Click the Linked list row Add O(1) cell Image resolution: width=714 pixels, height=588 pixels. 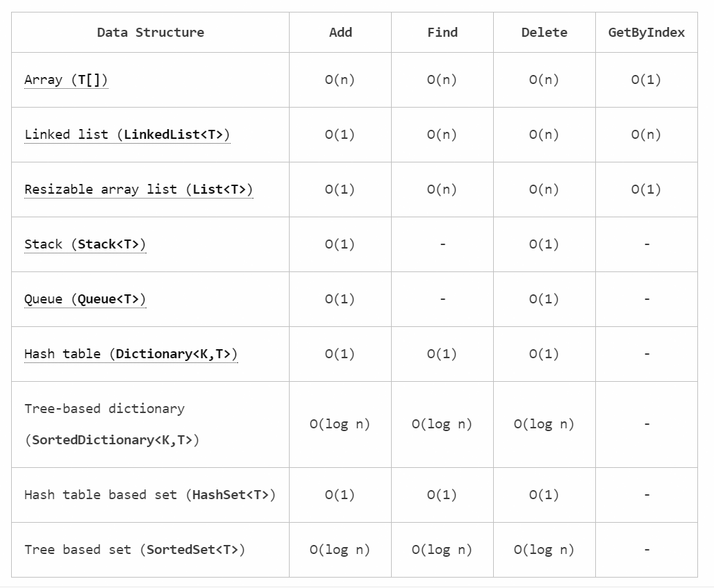pyautogui.click(x=340, y=135)
